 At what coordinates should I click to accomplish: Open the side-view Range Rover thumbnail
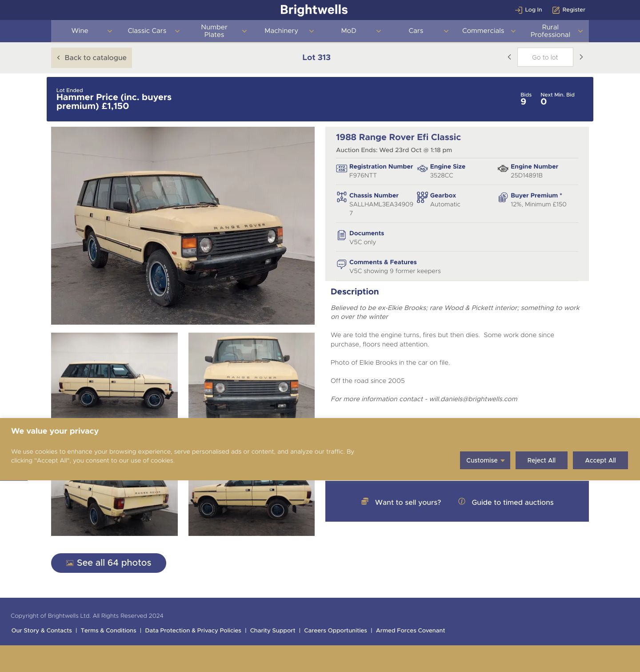[114, 375]
